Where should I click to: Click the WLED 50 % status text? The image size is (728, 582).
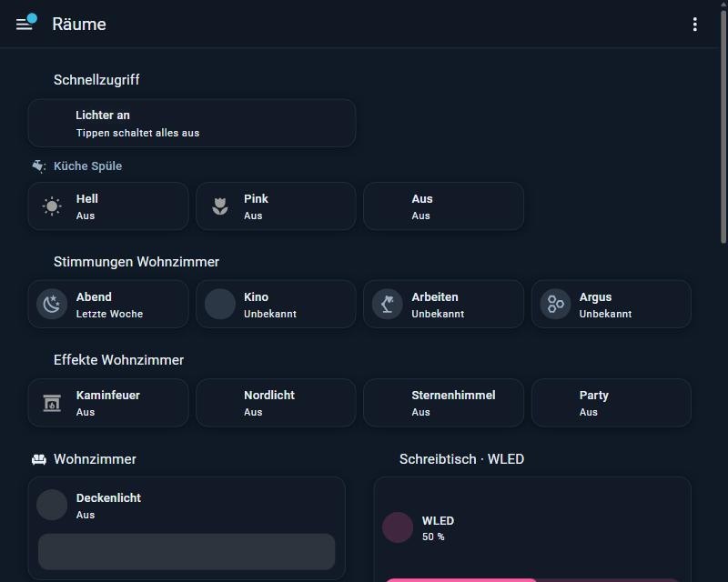point(433,537)
